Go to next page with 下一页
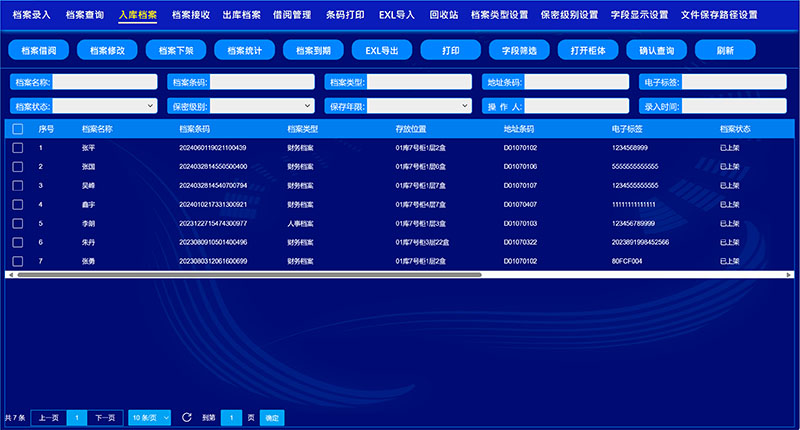800x430 pixels. 105,417
